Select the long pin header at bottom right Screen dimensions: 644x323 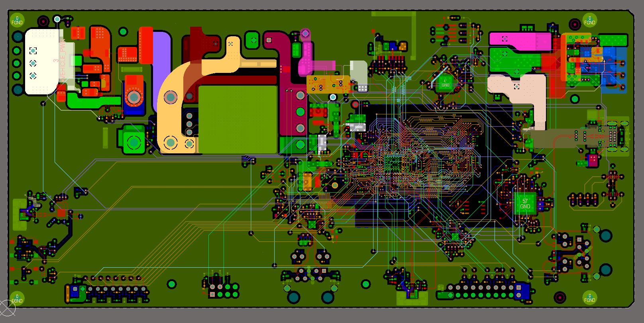click(484, 291)
